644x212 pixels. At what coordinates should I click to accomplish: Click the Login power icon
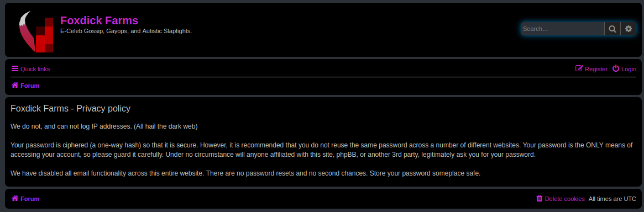[x=616, y=68]
